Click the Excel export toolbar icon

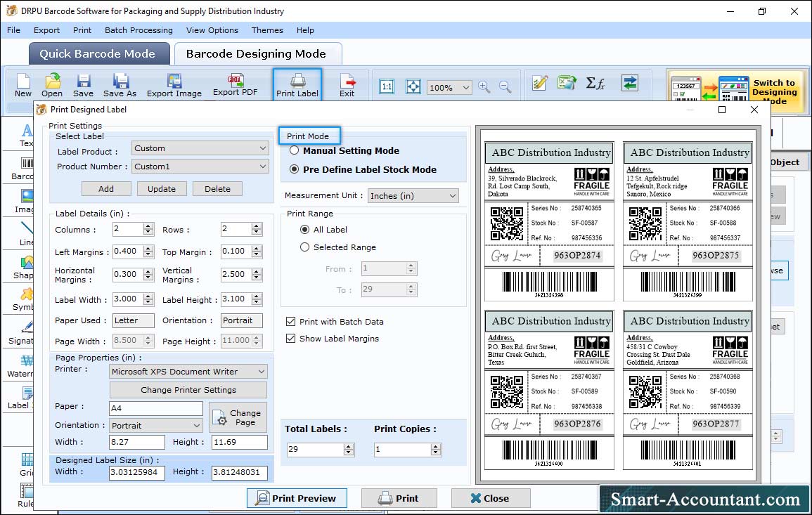(x=567, y=83)
